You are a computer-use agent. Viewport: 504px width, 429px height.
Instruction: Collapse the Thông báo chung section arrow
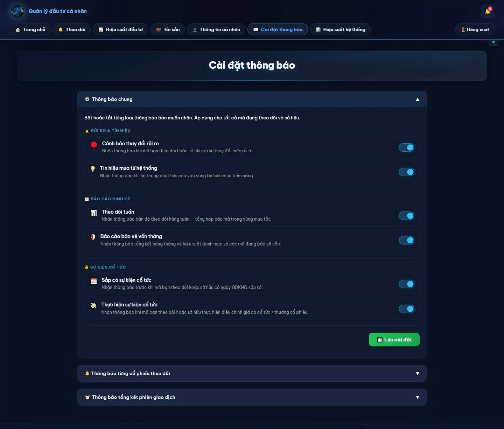click(418, 99)
